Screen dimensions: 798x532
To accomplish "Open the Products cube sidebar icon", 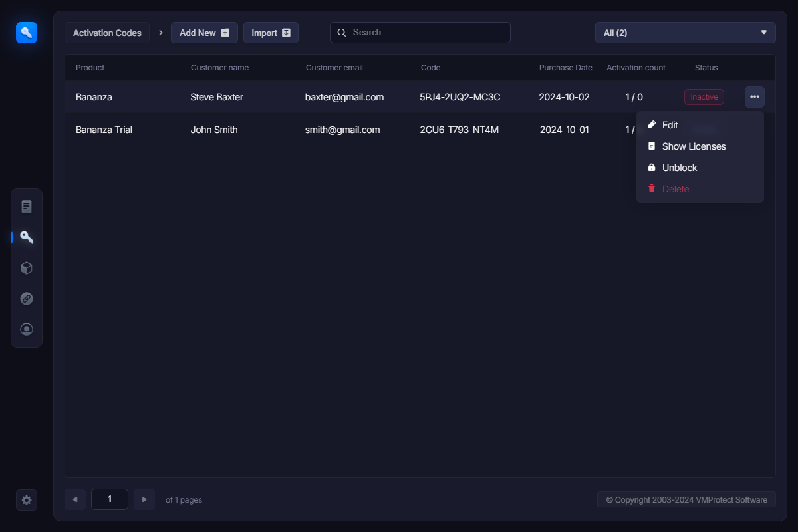I will point(27,268).
